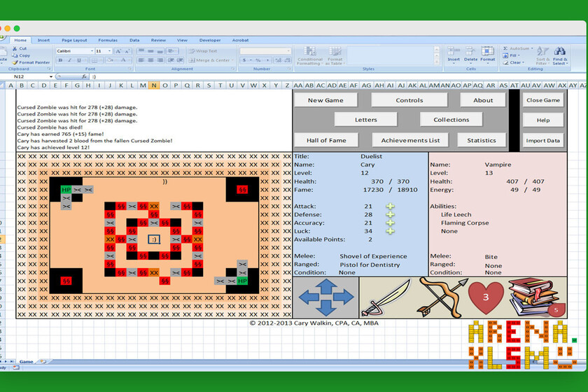Open the Fill dropdown in Editing

pyautogui.click(x=519, y=55)
